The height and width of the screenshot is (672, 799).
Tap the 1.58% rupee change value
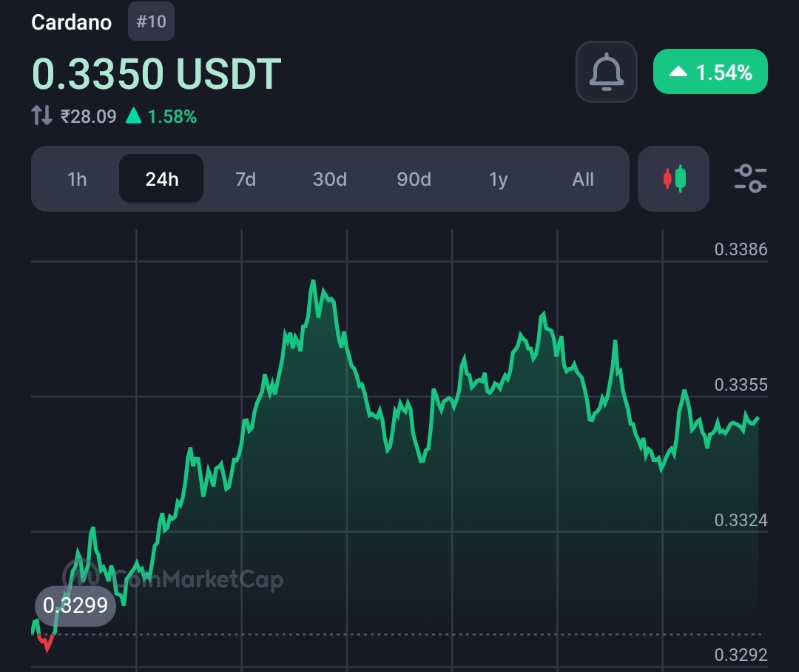point(172,117)
